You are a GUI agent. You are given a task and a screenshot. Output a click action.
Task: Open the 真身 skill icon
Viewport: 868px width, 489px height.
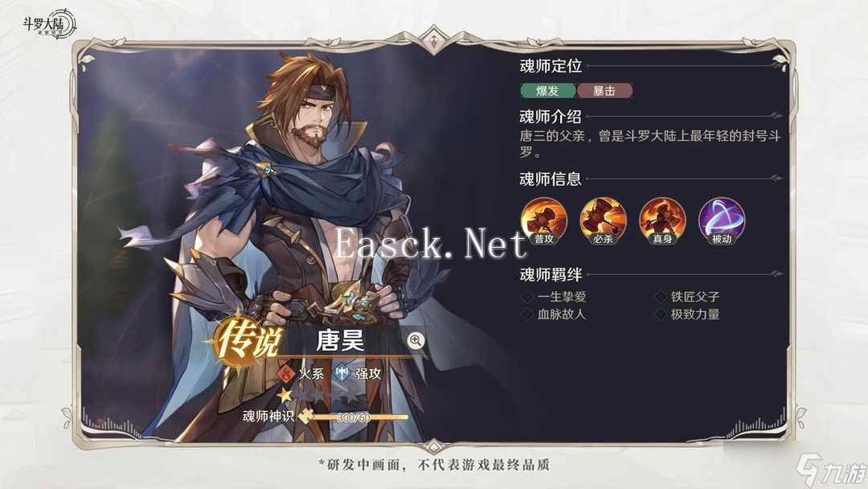click(662, 221)
